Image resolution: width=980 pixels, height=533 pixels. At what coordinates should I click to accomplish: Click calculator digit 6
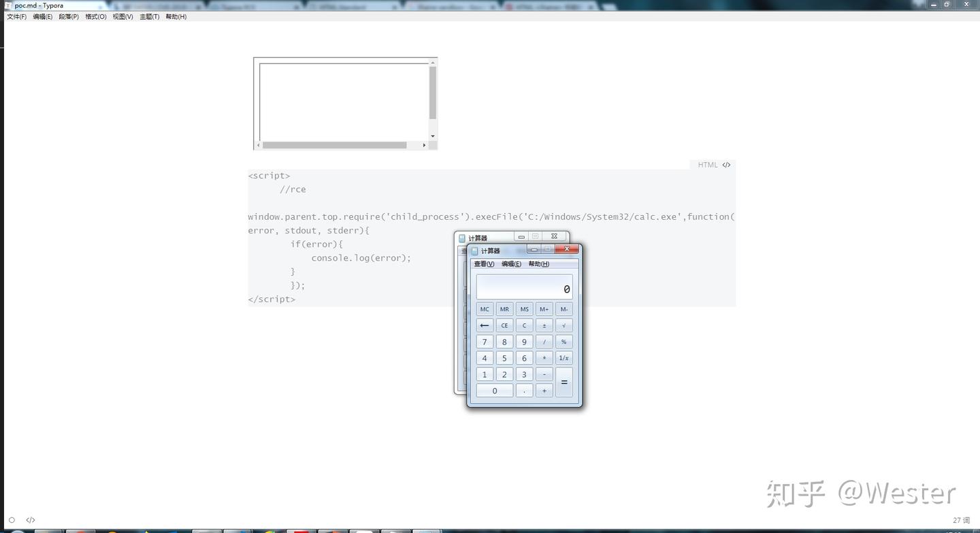[524, 358]
